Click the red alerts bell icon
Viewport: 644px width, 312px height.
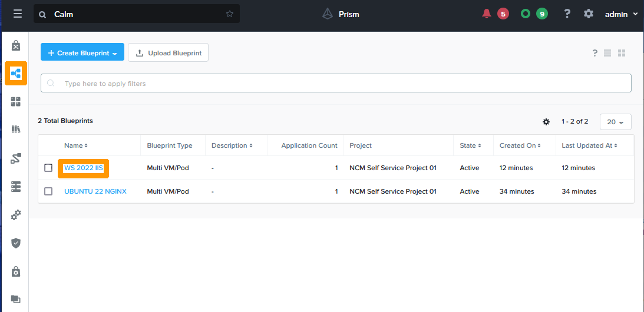click(487, 14)
